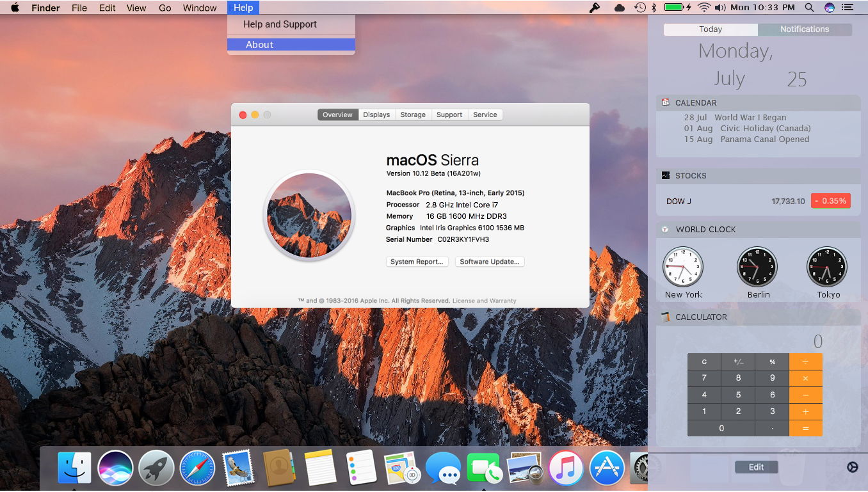Click the key icon in menu bar

tap(594, 8)
